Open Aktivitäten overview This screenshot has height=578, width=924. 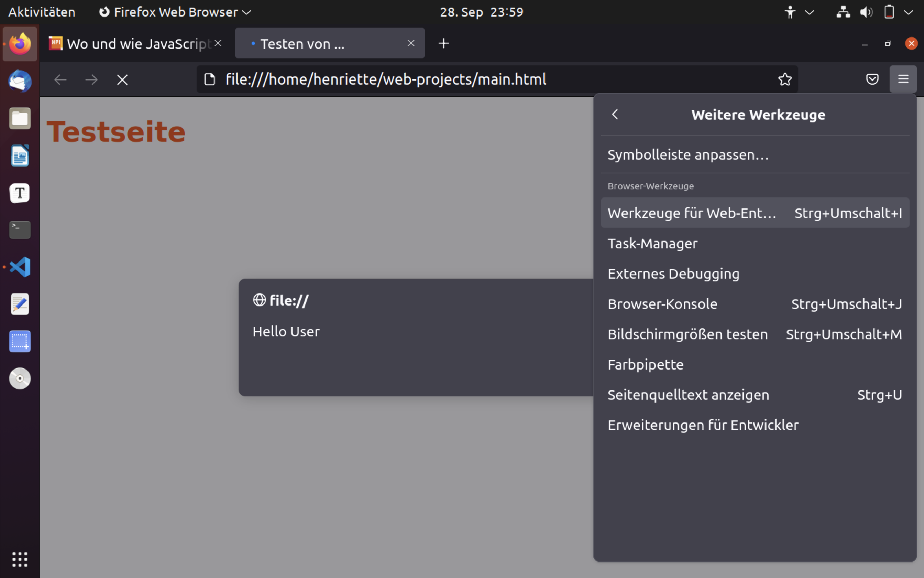[42, 12]
